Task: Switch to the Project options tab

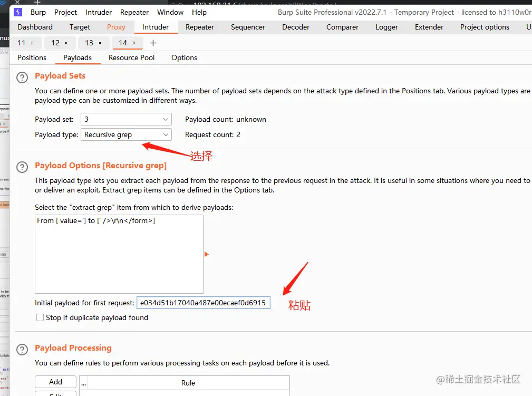Action: click(485, 27)
